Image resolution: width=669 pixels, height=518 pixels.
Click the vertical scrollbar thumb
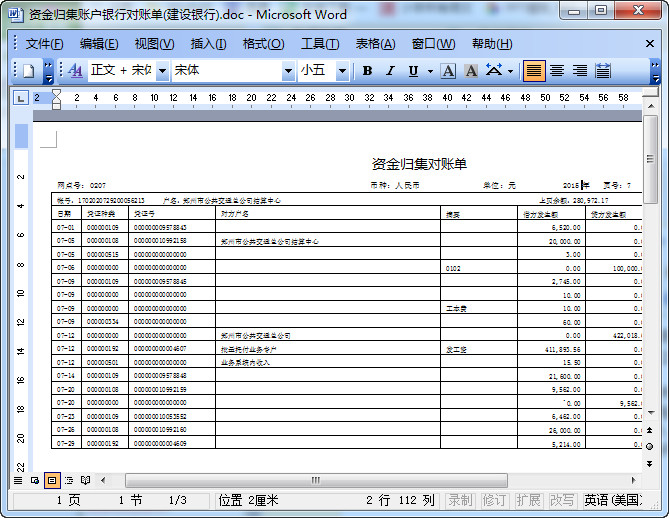point(651,159)
